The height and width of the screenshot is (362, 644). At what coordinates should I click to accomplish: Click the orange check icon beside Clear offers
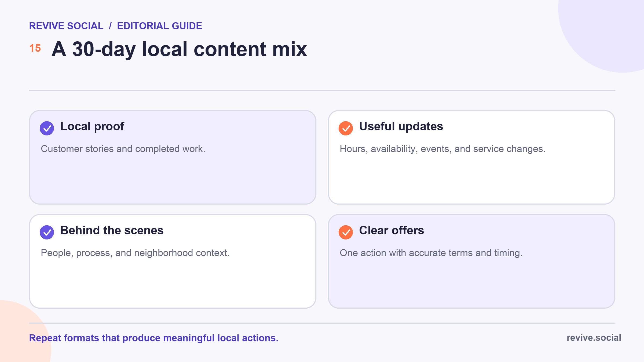(x=346, y=232)
